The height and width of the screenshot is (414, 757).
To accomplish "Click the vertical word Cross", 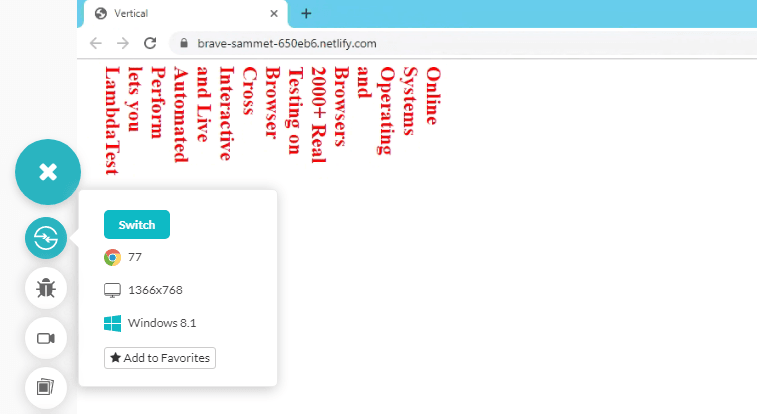I will coord(249,90).
